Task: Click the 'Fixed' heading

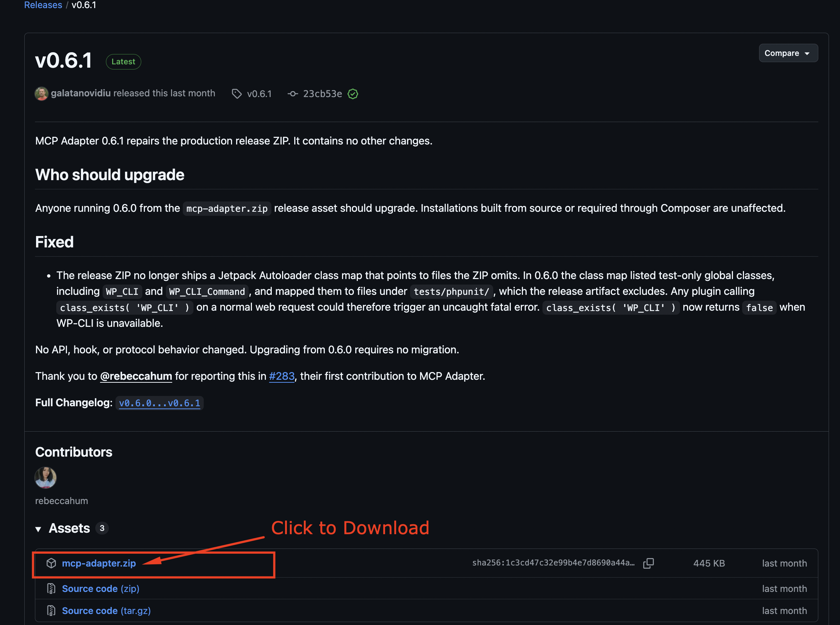Action: (54, 242)
